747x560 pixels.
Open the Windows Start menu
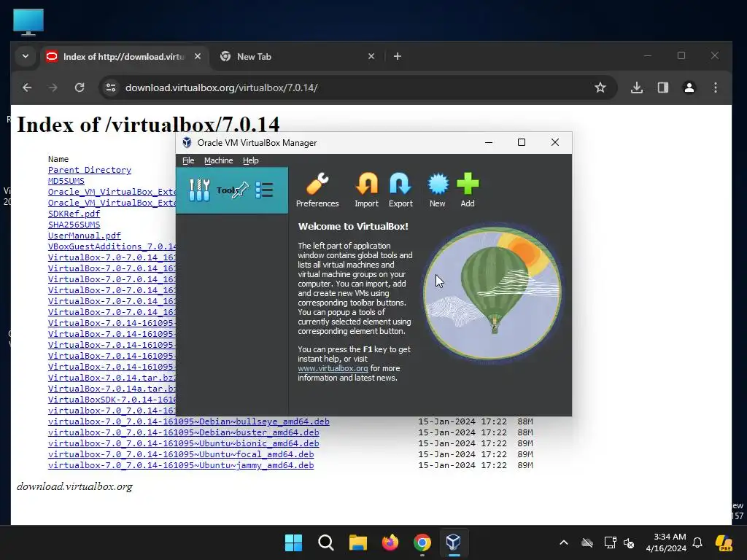tap(293, 542)
